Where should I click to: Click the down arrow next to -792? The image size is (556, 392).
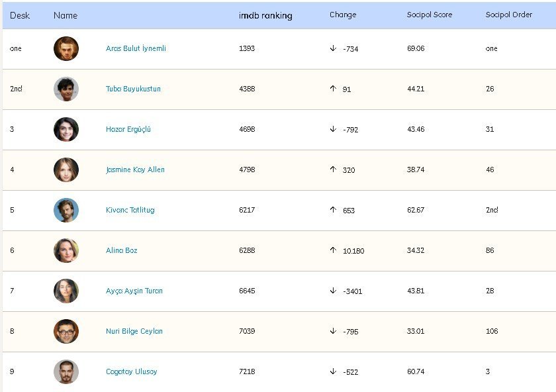pyautogui.click(x=333, y=129)
